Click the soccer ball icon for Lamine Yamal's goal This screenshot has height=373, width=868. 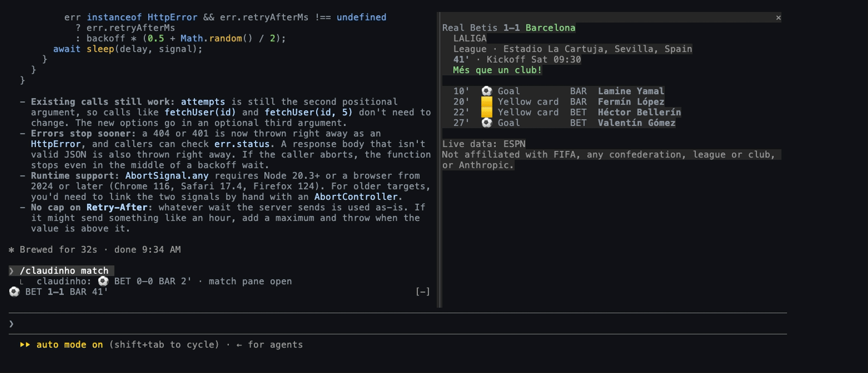click(x=487, y=91)
